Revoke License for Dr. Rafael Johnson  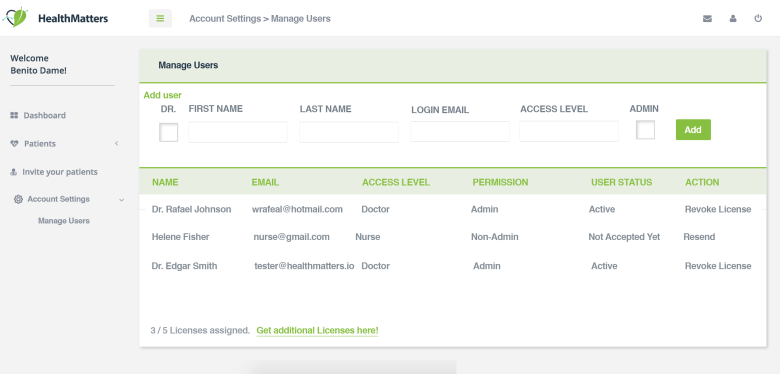(718, 209)
